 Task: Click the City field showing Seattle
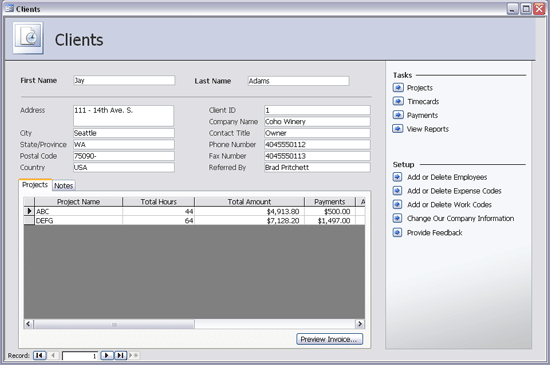[x=124, y=133]
